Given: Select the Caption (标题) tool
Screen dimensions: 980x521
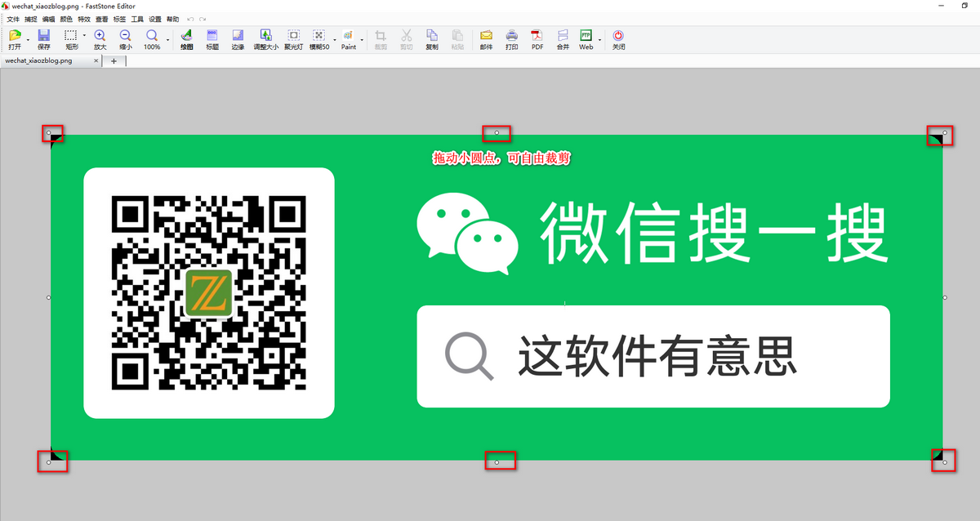Looking at the screenshot, I should coord(212,38).
